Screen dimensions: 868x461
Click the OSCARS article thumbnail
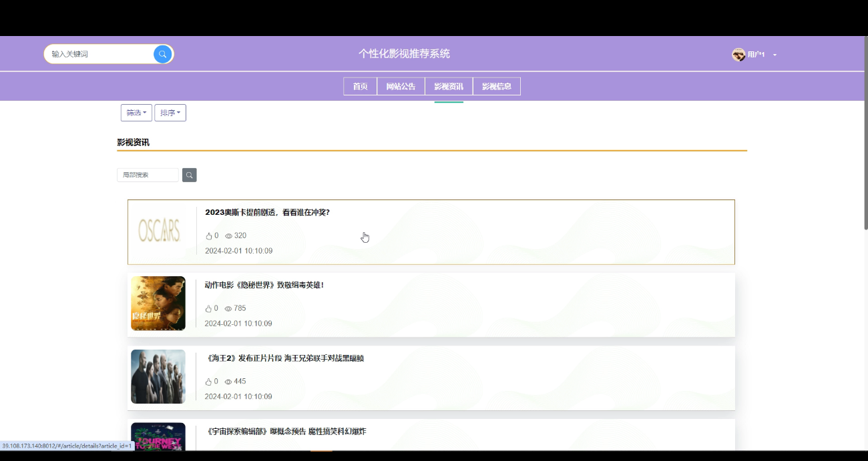(x=158, y=230)
